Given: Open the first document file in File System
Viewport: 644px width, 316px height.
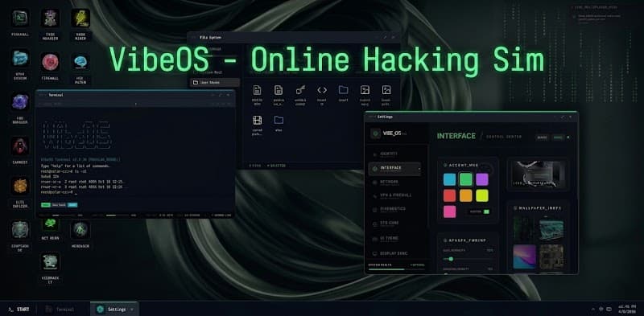Looking at the screenshot, I should [257, 90].
